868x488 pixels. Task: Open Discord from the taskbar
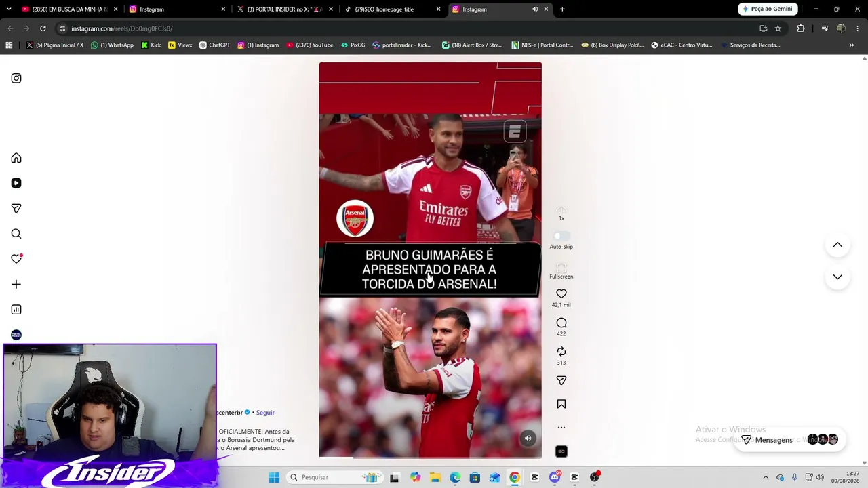(555, 477)
